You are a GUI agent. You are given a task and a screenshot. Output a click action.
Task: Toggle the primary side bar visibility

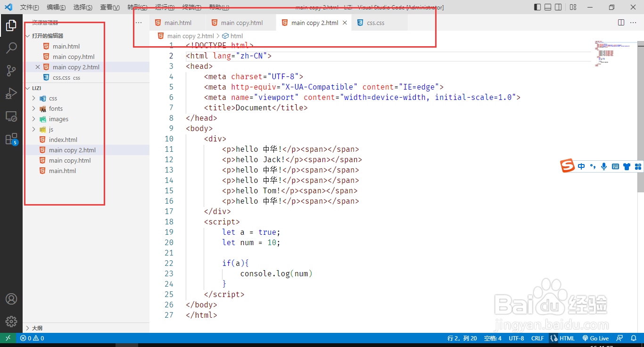point(537,7)
